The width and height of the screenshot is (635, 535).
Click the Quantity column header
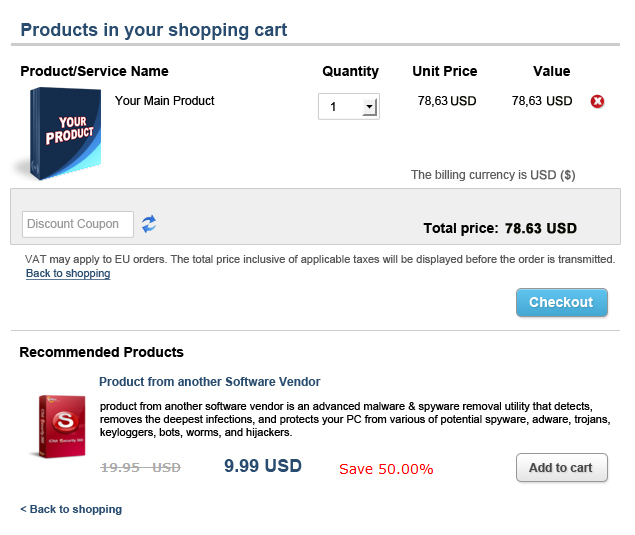[350, 71]
